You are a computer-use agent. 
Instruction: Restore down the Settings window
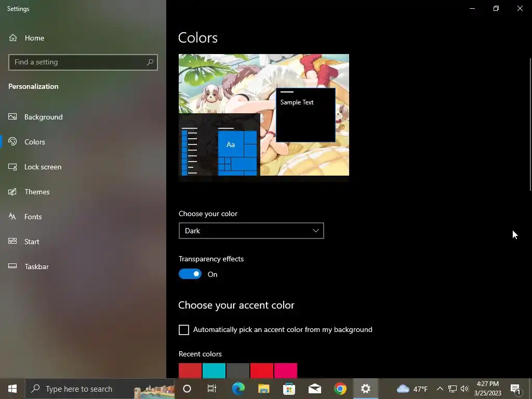pyautogui.click(x=496, y=8)
